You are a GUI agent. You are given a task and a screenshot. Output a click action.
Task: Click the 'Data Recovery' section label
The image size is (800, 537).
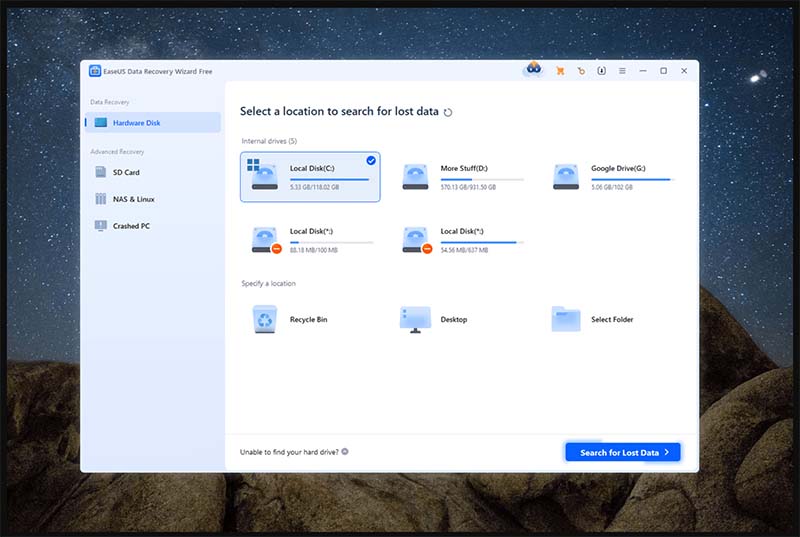[x=109, y=102]
